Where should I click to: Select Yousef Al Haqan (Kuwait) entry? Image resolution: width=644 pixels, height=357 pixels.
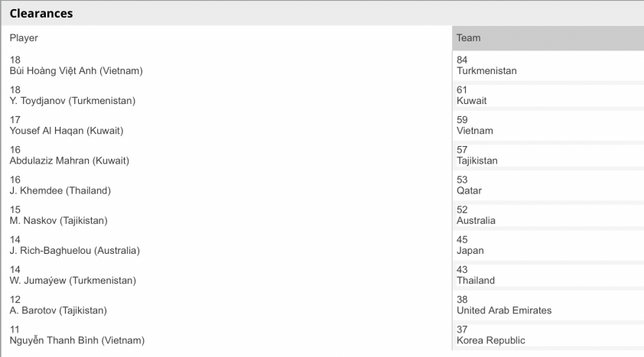[226, 125]
